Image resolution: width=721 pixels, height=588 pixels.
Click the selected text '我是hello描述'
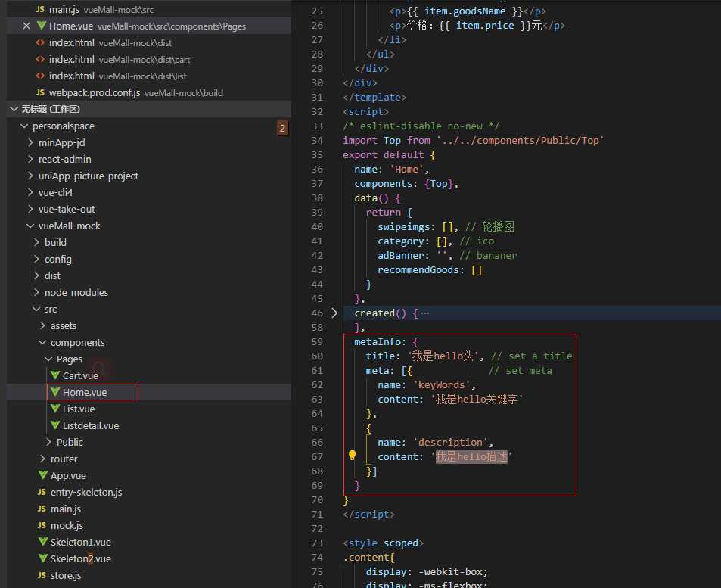(x=472, y=456)
